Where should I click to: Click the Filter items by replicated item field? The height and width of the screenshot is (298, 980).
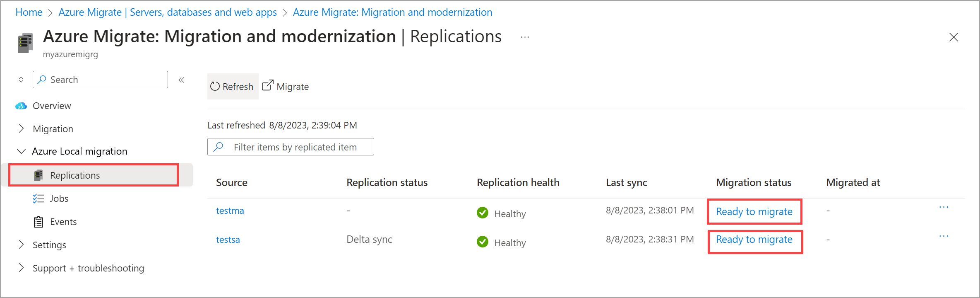point(291,147)
